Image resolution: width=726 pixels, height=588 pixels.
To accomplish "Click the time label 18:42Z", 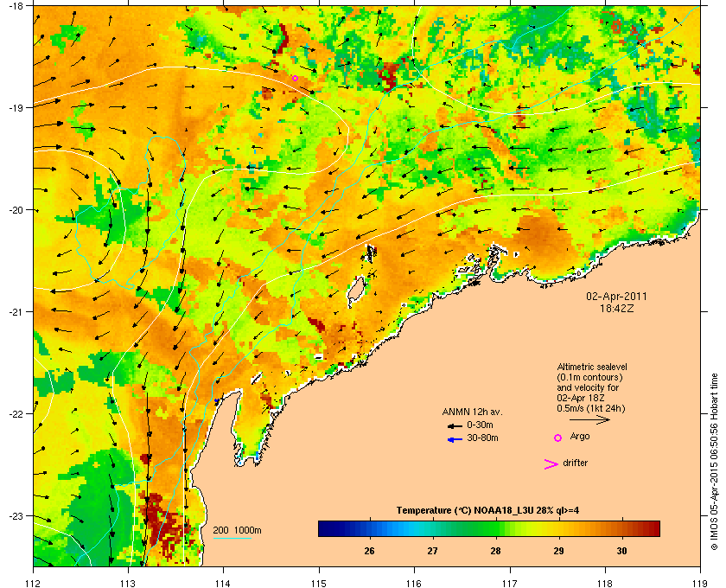I will coord(616,308).
